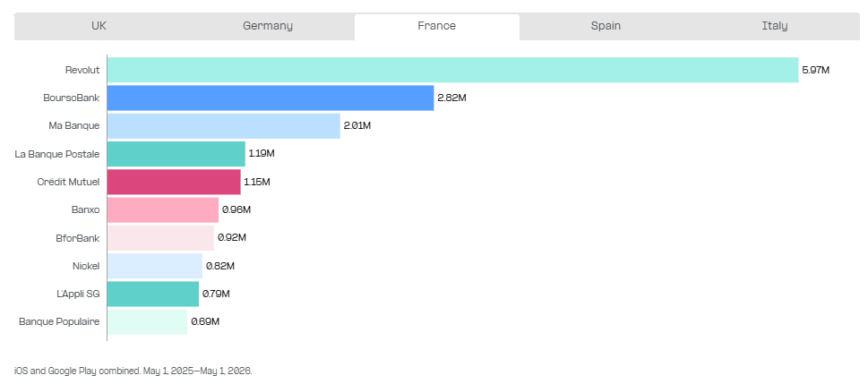The image size is (868, 384).
Task: Click the Nickel axis label
Action: (86, 266)
